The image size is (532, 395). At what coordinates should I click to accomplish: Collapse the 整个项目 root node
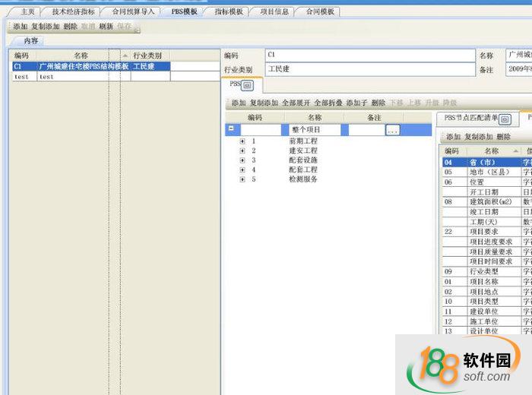click(x=230, y=130)
